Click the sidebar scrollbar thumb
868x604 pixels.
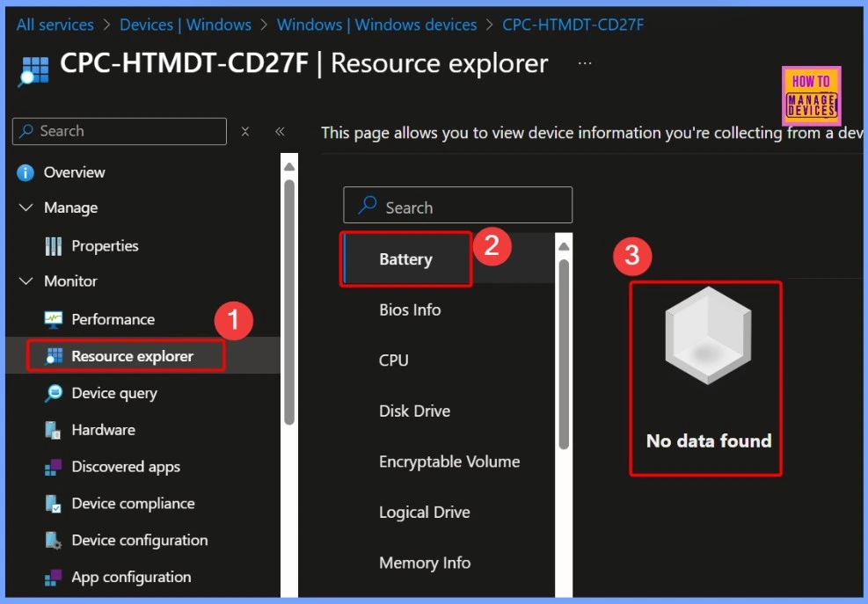(x=289, y=302)
